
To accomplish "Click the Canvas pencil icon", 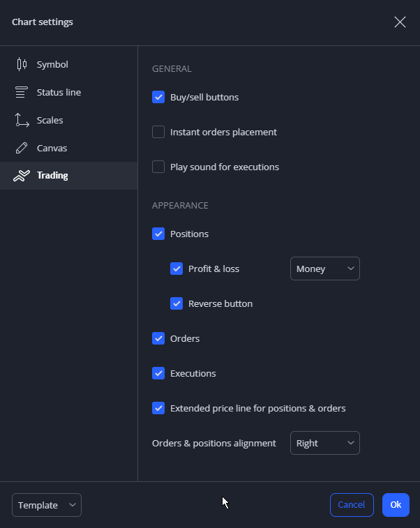I will point(22,148).
